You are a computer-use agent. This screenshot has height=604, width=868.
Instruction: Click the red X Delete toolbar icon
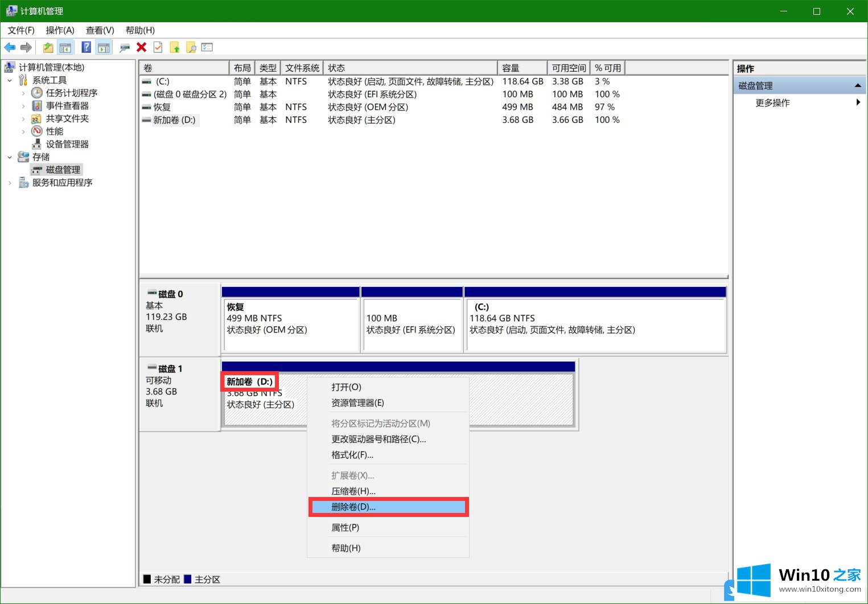[142, 47]
